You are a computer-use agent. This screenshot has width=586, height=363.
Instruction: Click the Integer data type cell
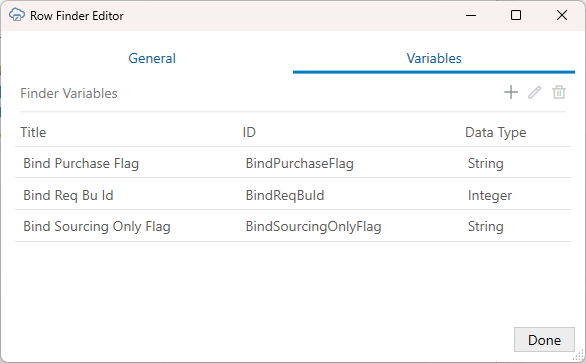point(490,195)
